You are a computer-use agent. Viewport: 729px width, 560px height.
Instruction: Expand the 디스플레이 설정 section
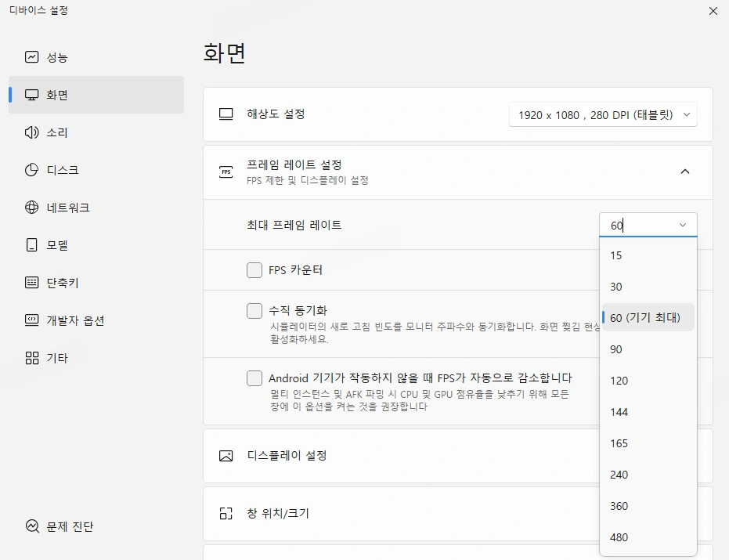pos(401,456)
